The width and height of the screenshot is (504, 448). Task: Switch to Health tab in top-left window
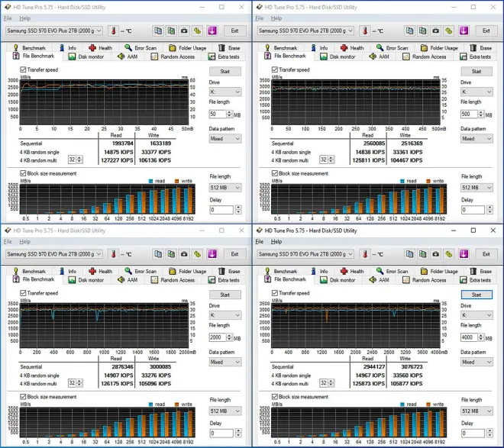[102, 47]
